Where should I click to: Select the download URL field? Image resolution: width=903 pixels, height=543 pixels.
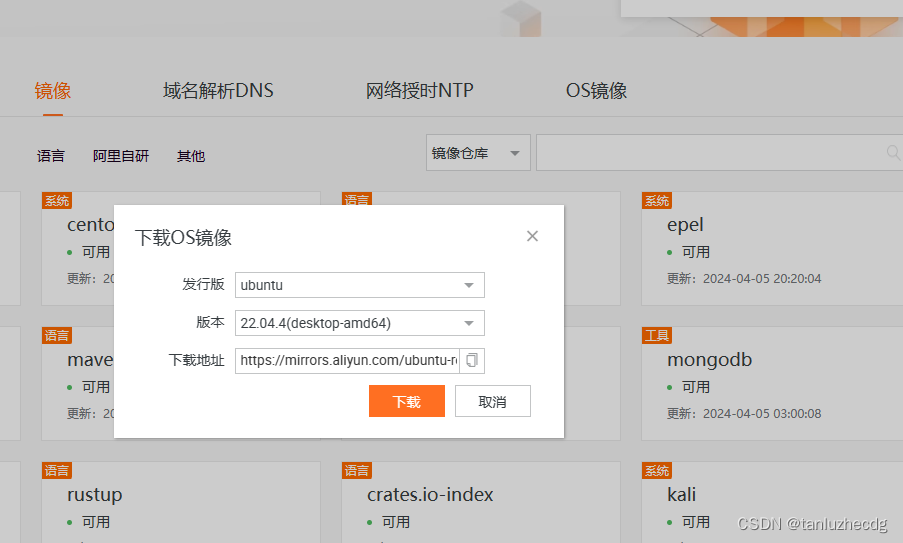347,360
